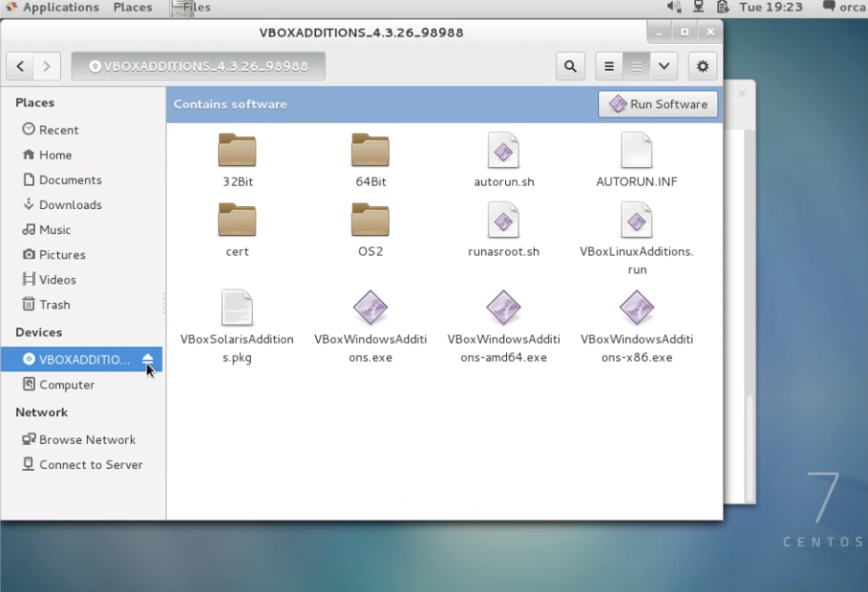The height and width of the screenshot is (592, 868).
Task: Open view options dropdown arrow
Action: coord(665,67)
